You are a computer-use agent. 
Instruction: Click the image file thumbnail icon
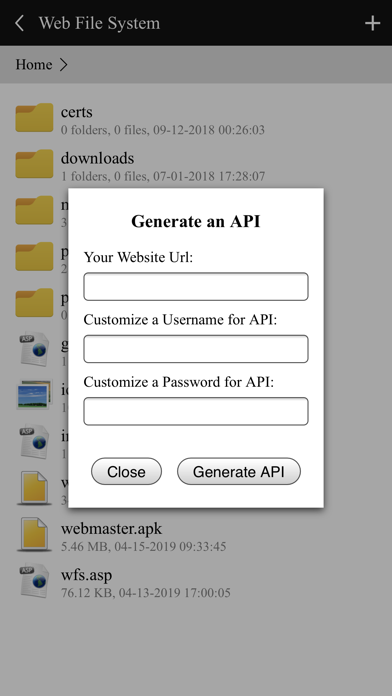[x=34, y=395]
